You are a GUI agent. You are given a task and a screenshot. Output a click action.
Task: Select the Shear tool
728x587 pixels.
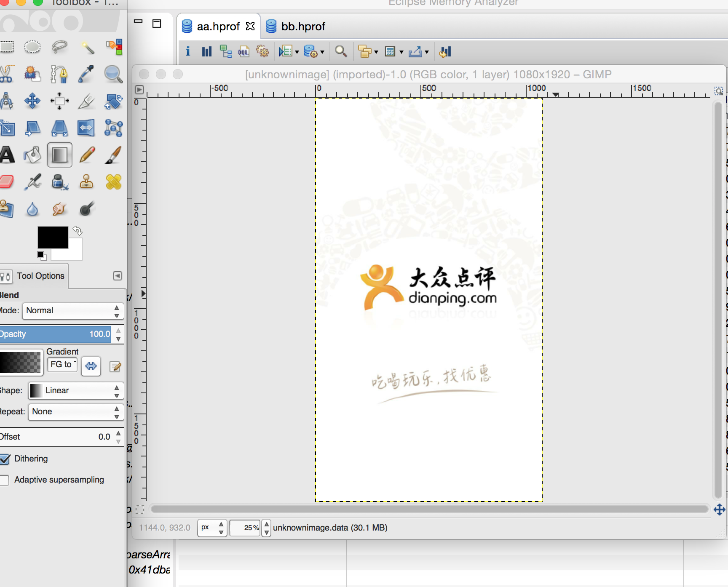point(32,128)
